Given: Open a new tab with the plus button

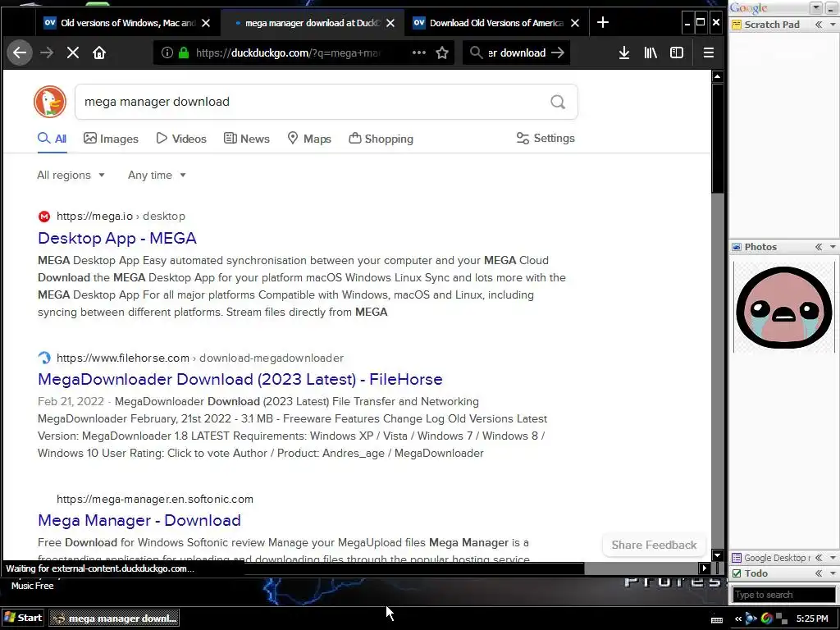Looking at the screenshot, I should (603, 22).
